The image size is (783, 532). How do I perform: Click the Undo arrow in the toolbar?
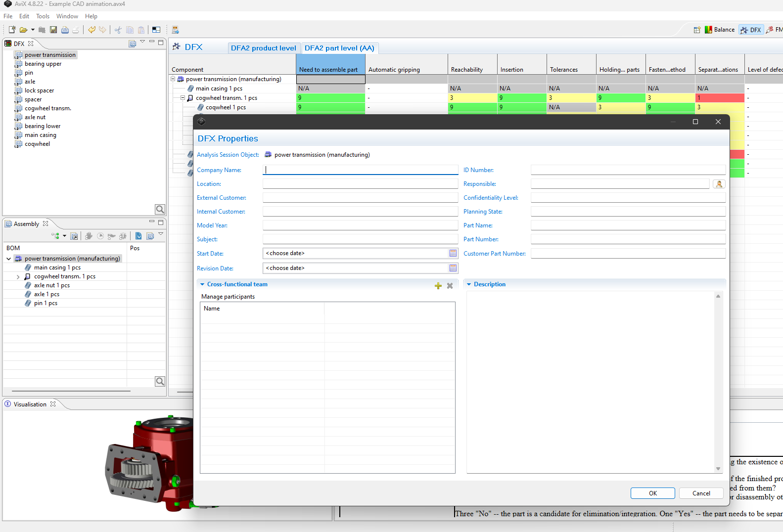(92, 30)
